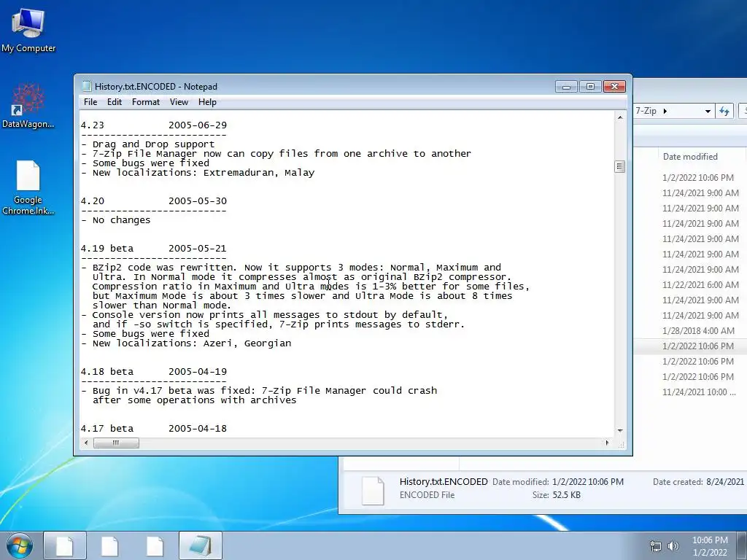747x560 pixels.
Task: Click the '4.23 2005-06-29' version heading
Action: pos(153,125)
